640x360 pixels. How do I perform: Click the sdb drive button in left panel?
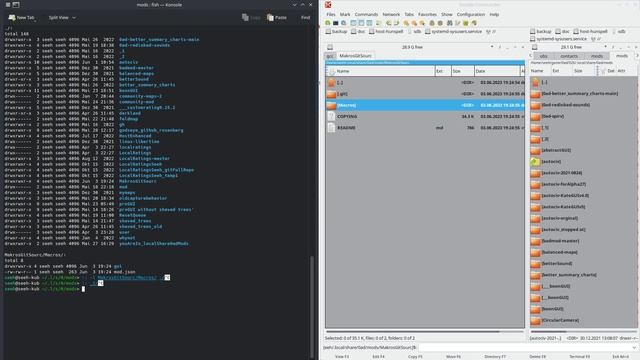tap(414, 31)
